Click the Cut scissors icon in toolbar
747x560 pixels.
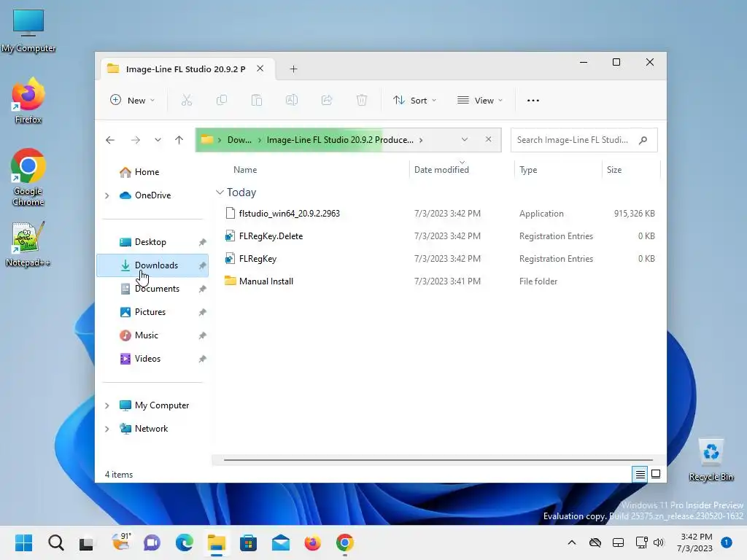click(x=186, y=100)
